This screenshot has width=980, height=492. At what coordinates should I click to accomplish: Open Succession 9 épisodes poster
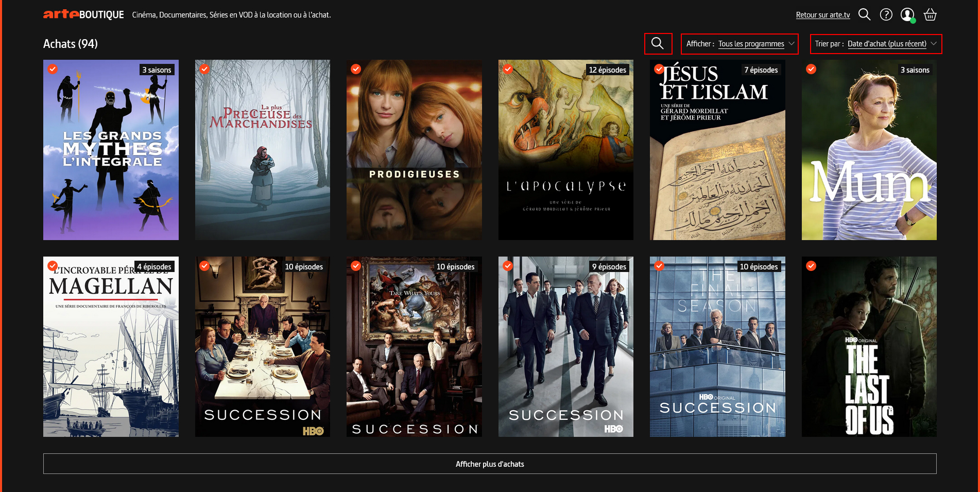[566, 347]
